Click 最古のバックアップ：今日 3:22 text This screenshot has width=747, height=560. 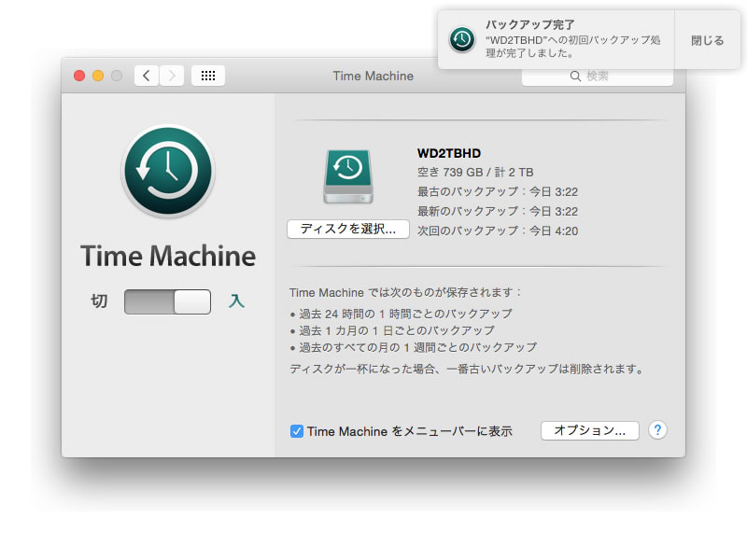click(498, 192)
